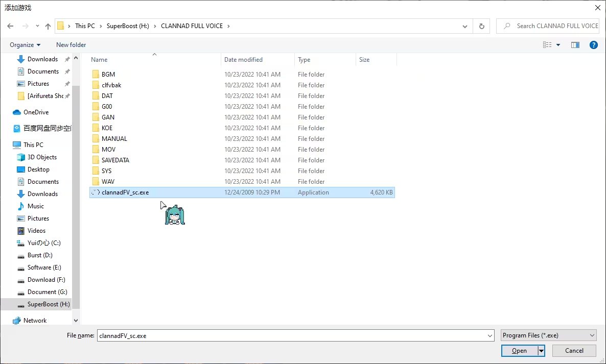Click the Cancel button

pos(574,351)
